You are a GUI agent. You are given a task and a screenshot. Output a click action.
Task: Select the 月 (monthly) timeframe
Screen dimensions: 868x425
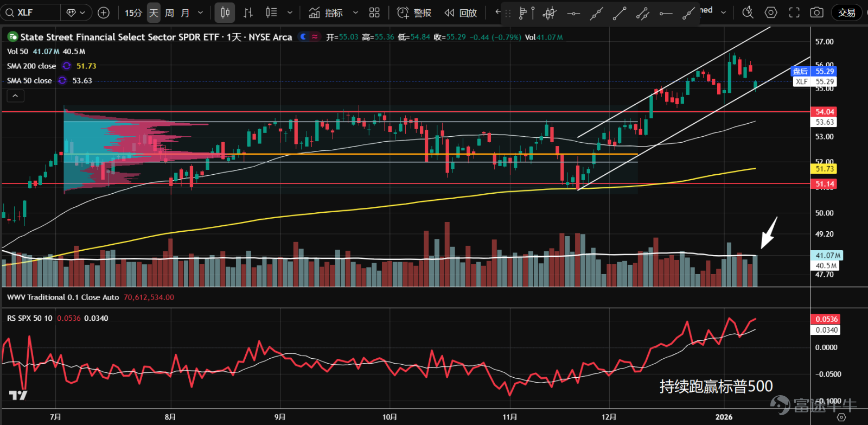(x=185, y=12)
